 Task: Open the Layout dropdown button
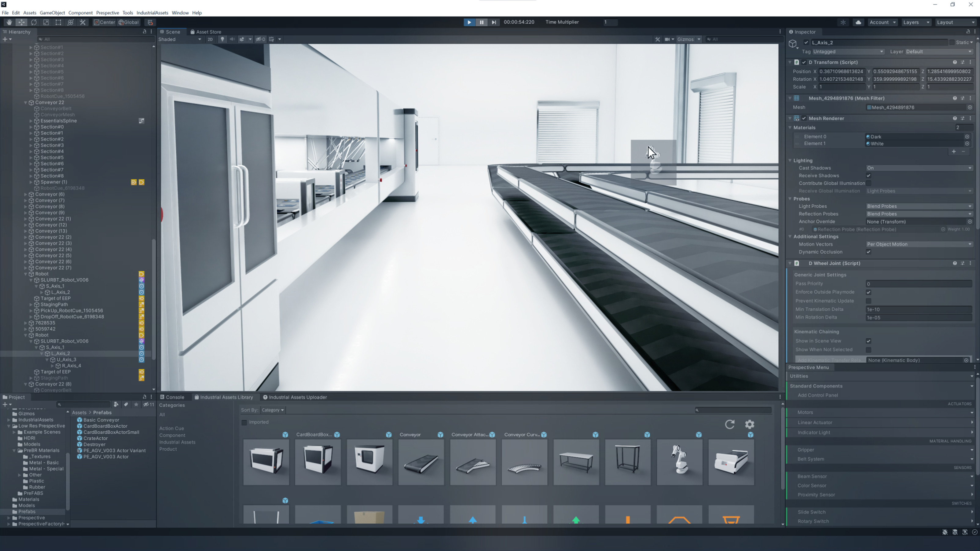(x=955, y=22)
